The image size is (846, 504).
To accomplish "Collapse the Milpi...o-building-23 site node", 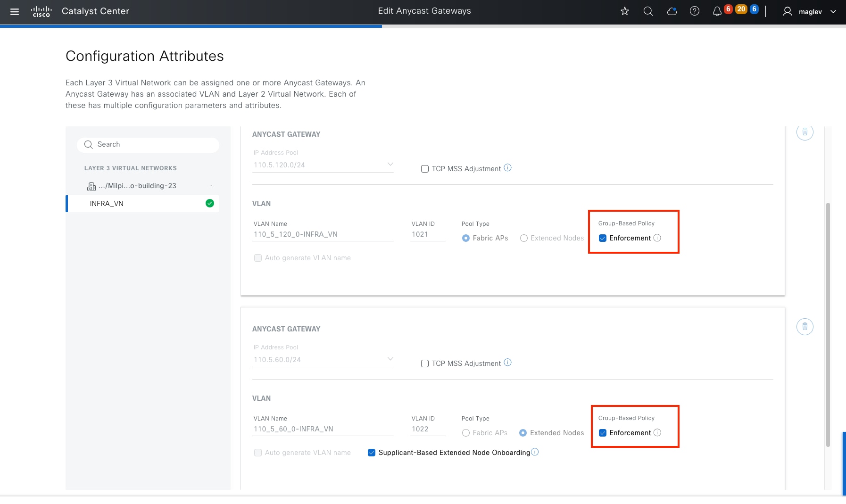I will coord(211,186).
